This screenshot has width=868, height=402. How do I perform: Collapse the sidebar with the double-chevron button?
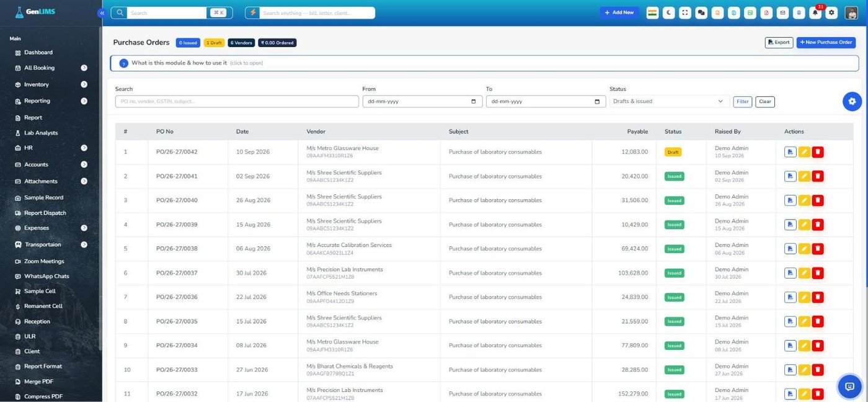(102, 12)
